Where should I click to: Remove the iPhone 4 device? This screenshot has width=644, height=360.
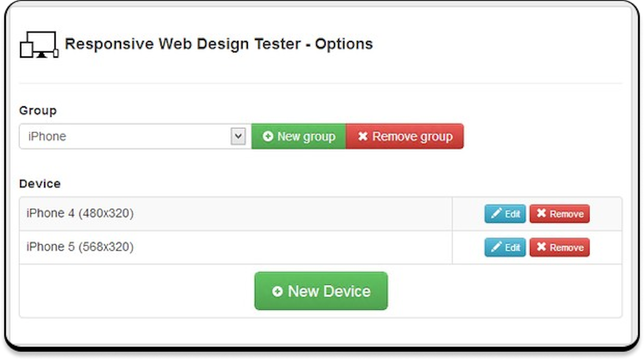click(x=559, y=214)
